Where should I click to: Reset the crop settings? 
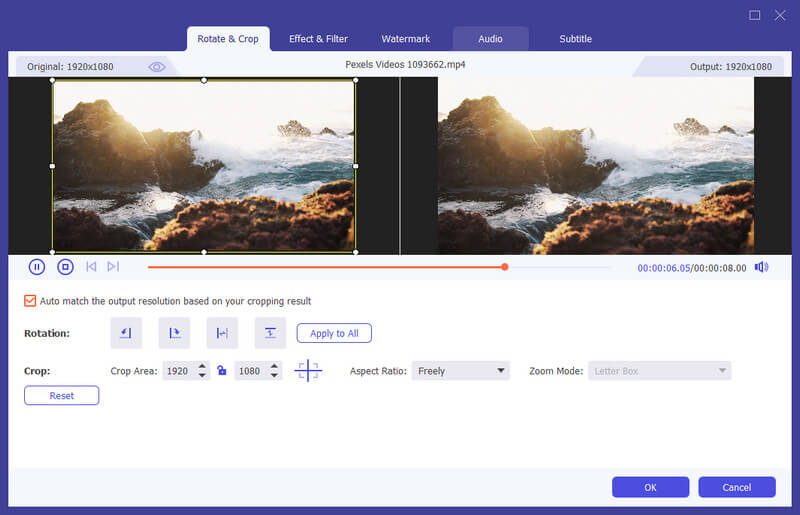click(x=62, y=396)
